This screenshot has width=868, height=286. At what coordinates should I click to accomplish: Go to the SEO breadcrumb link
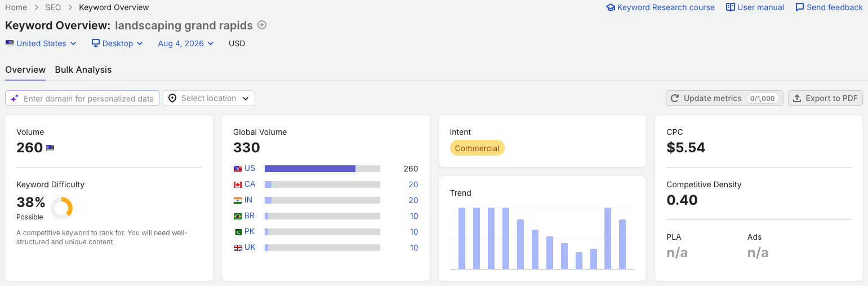tap(53, 7)
